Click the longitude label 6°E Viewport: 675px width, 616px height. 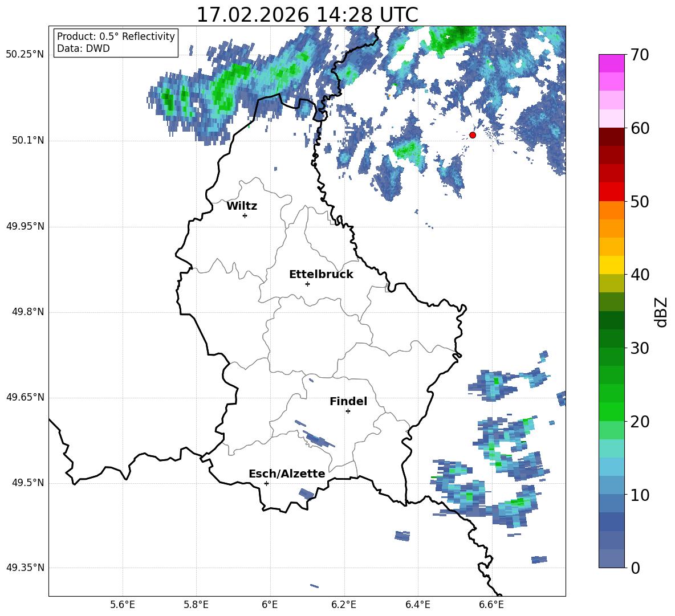[x=270, y=605]
